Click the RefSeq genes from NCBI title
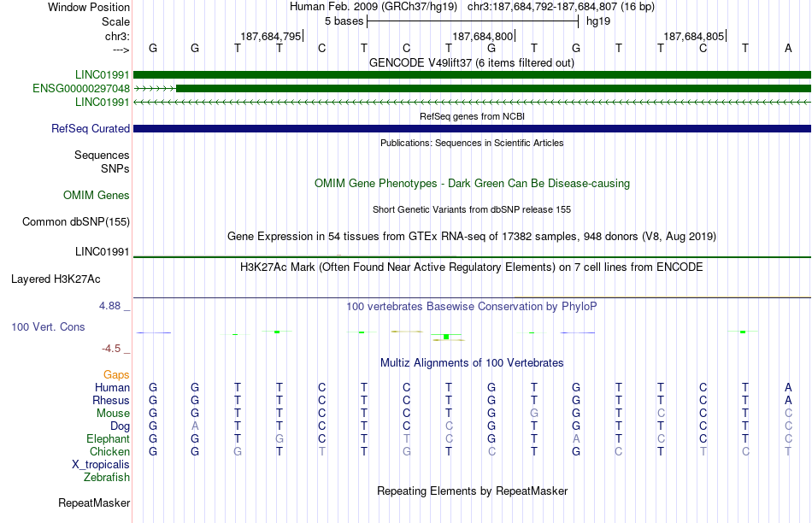Screen dimensions: 812x523 pyautogui.click(x=472, y=116)
